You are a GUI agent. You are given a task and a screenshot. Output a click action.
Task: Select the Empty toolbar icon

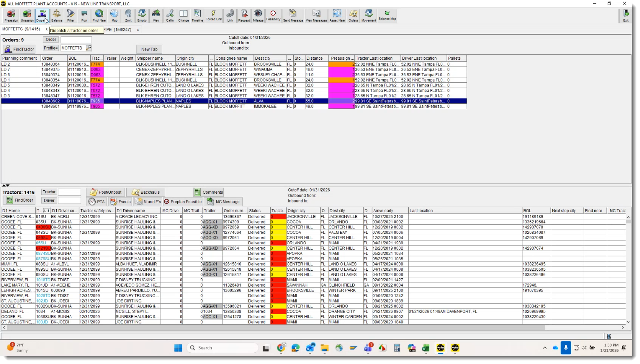point(142,16)
